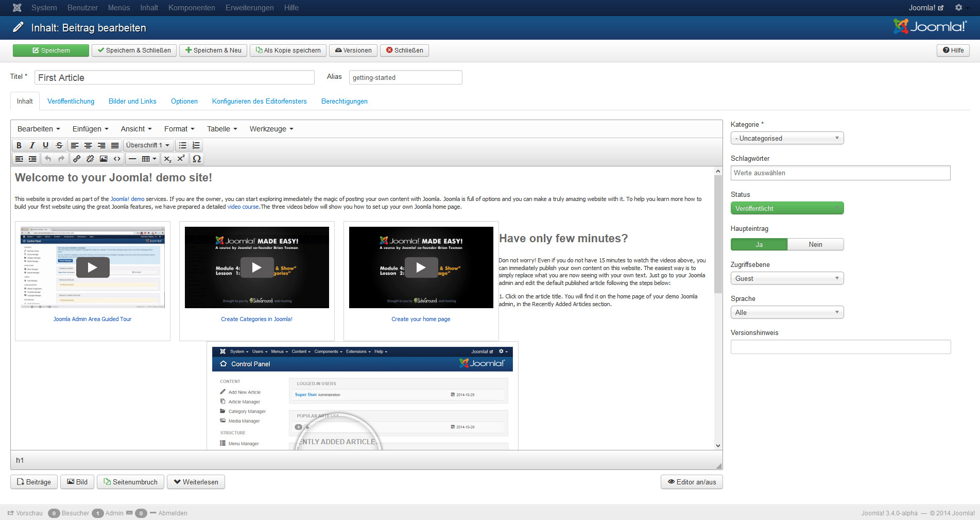The width and height of the screenshot is (980, 520).
Task: Expand the Bearbeiten editor menu
Action: (x=39, y=129)
